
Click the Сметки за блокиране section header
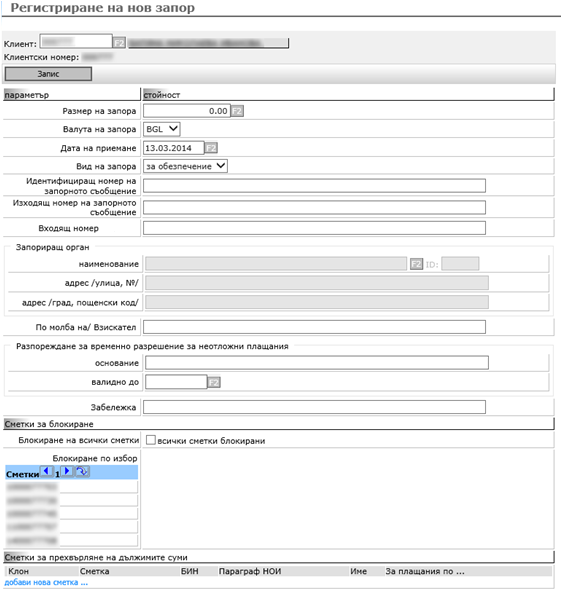(x=279, y=424)
